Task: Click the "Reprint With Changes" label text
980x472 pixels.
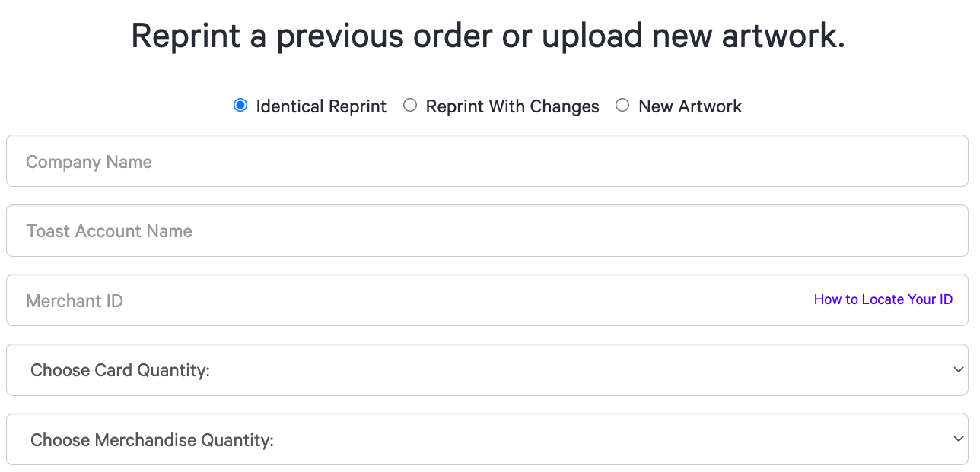Action: pyautogui.click(x=512, y=106)
